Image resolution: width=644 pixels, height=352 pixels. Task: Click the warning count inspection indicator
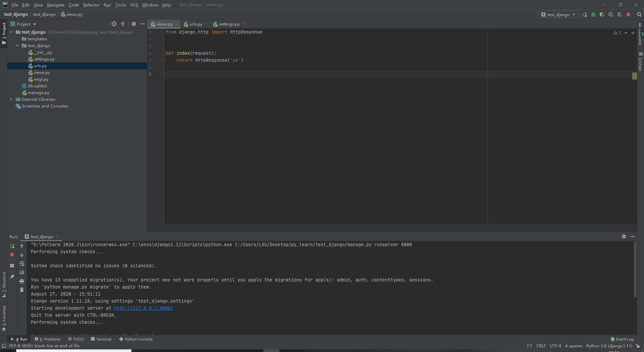coord(617,33)
